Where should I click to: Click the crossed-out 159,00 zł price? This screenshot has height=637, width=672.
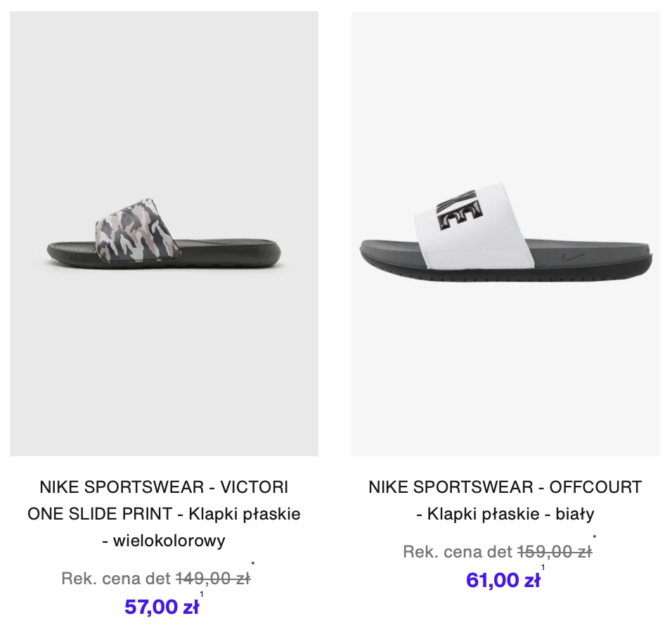coord(555,552)
